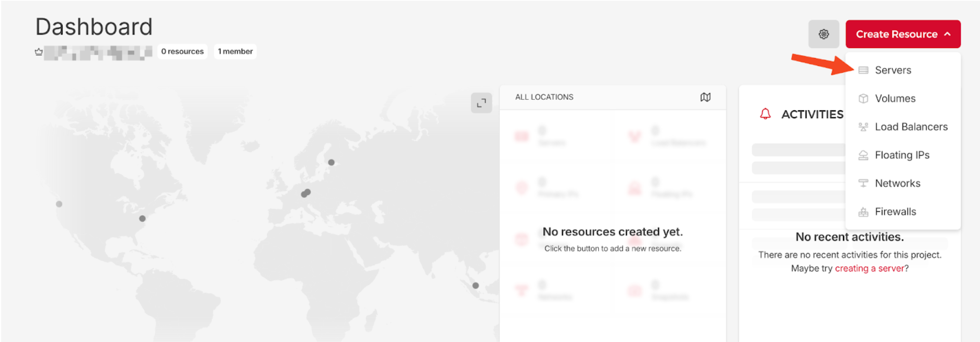The image size is (980, 342).
Task: Click the Servers icon in the dropdown
Action: [863, 70]
